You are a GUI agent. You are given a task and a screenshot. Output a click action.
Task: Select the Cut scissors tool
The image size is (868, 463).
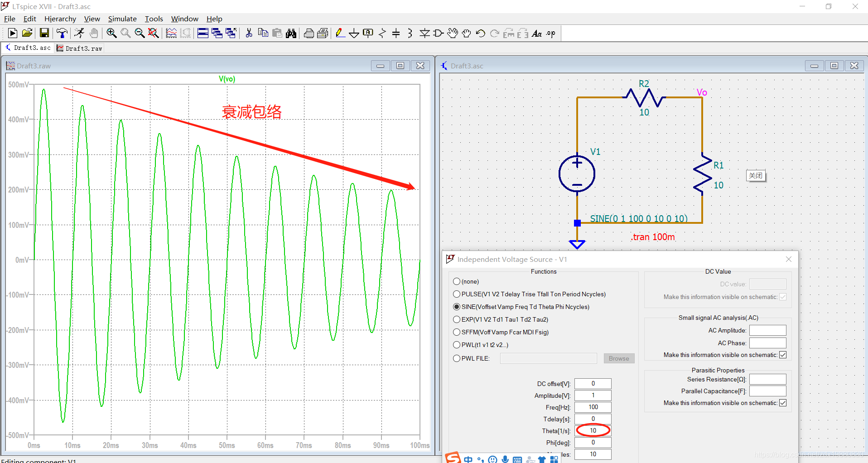(249, 33)
